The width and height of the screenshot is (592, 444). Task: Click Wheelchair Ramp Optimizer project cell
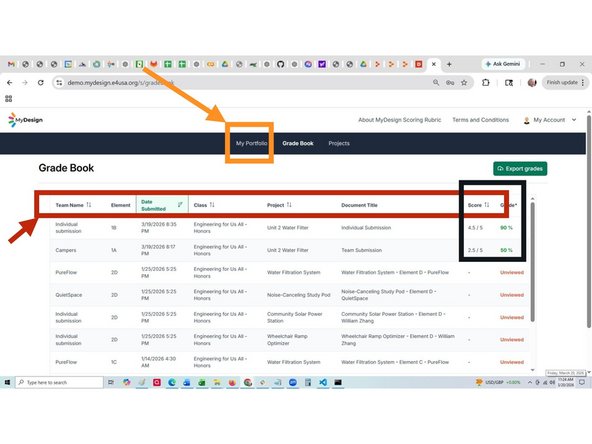(x=287, y=339)
